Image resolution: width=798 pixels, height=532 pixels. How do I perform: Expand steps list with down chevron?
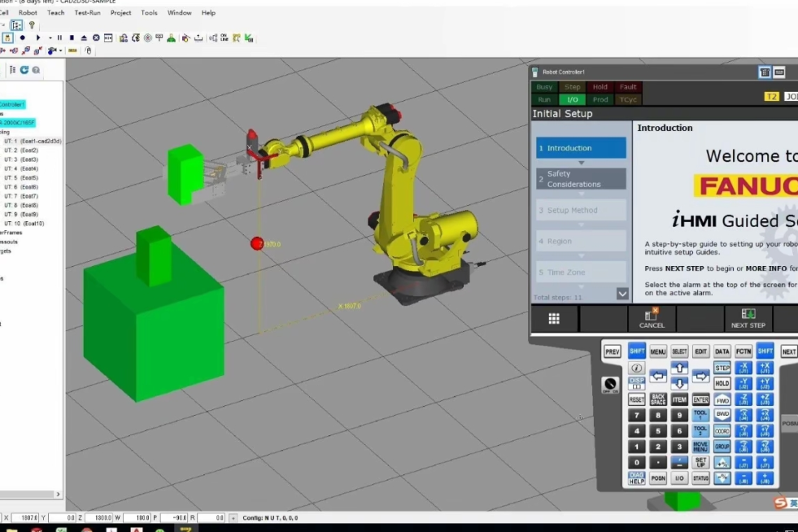click(x=622, y=294)
